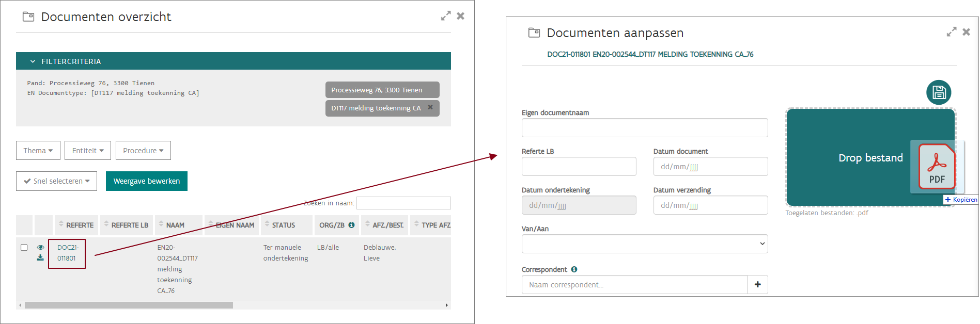This screenshot has height=324, width=980.
Task: Click the info icon beside ORG/ZB
Action: pos(351,225)
